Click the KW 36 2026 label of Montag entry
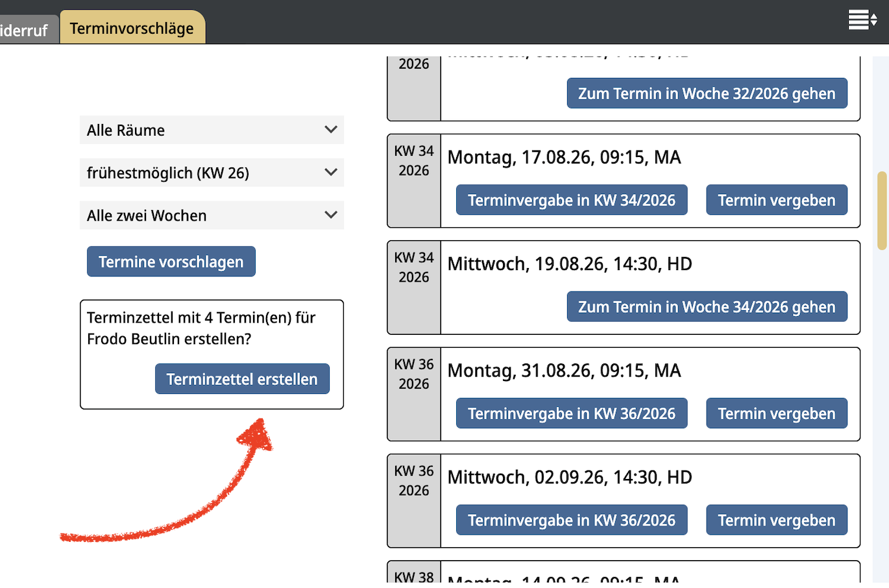889x588 pixels. point(414,374)
